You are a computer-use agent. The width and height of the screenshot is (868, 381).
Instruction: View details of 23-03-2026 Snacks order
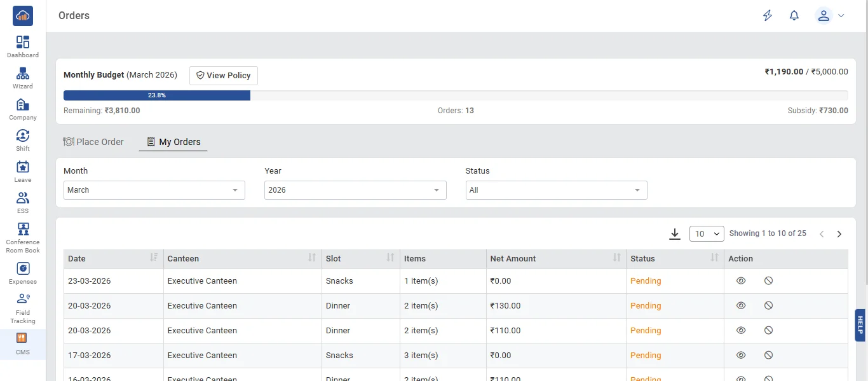pyautogui.click(x=741, y=281)
